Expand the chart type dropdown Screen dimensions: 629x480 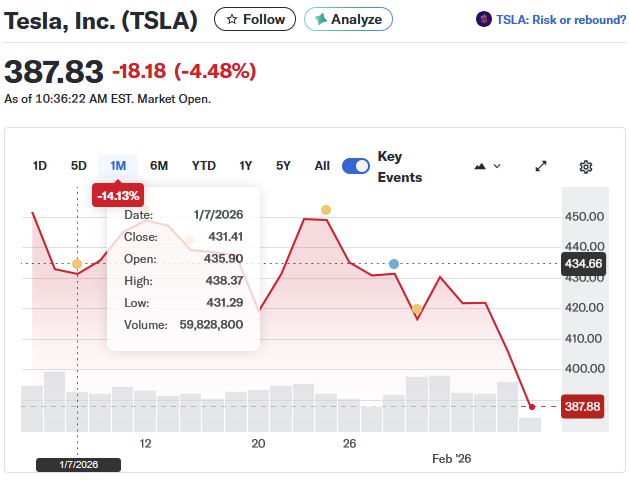click(487, 166)
